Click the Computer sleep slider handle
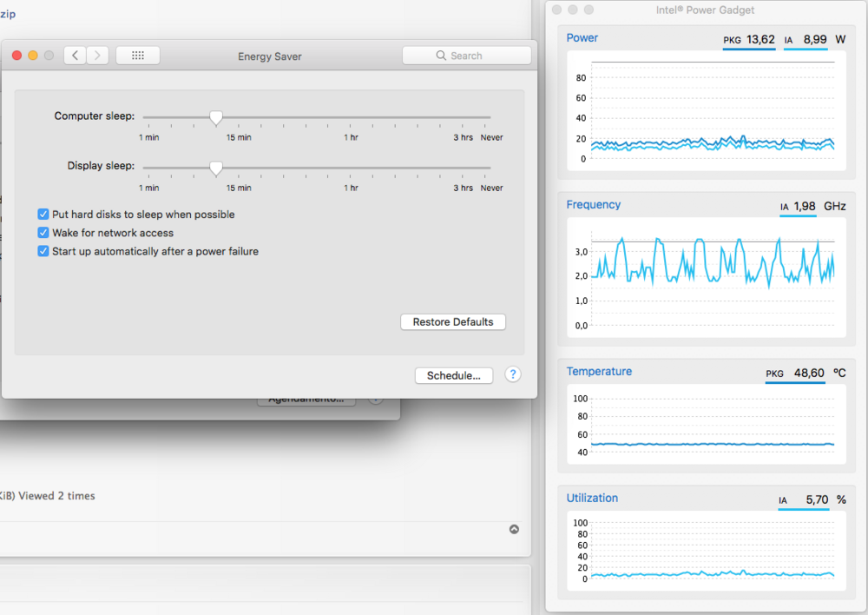868x615 pixels. coord(216,117)
